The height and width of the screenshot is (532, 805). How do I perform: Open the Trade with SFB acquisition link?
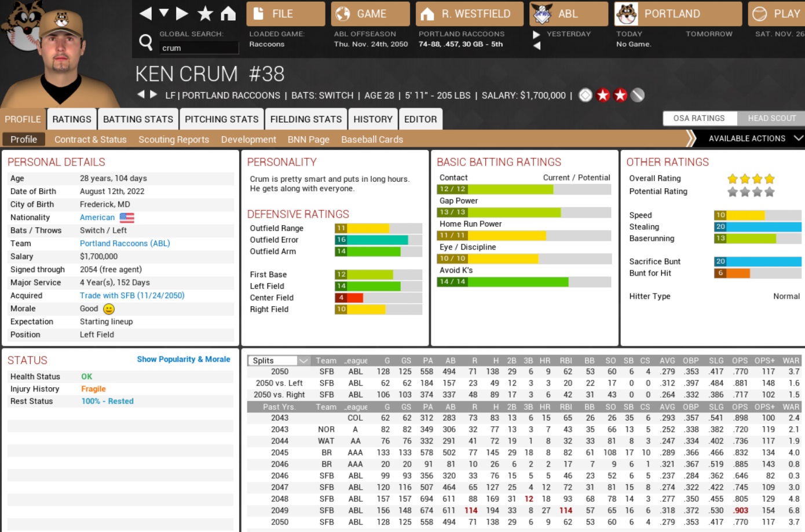tap(132, 296)
